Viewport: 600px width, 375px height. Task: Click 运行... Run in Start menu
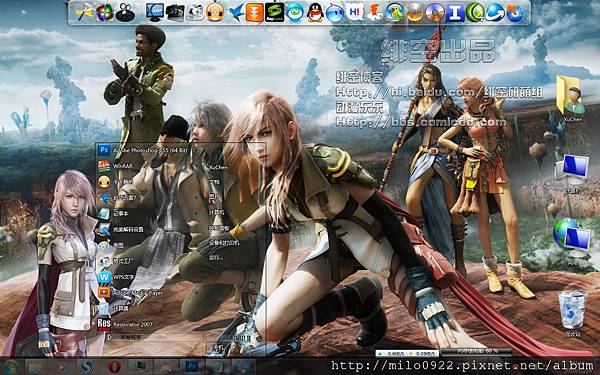215,258
